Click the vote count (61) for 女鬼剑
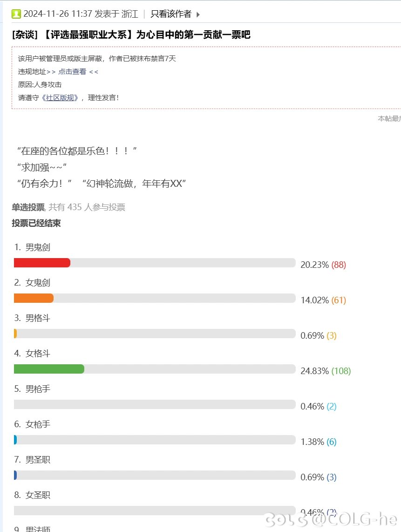Screen dimensions: 401x532 (339, 300)
